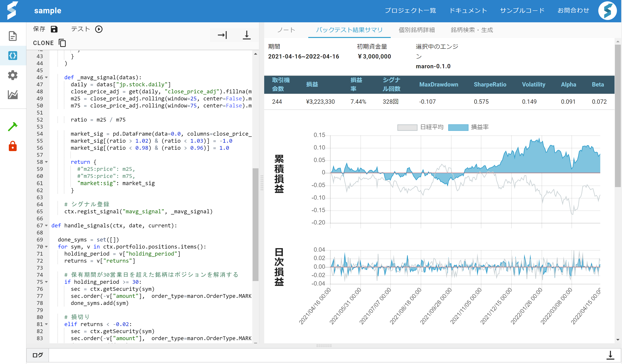Image resolution: width=622 pixels, height=364 pixels.
Task: Collapse the for loop at line 70
Action: coord(46,247)
